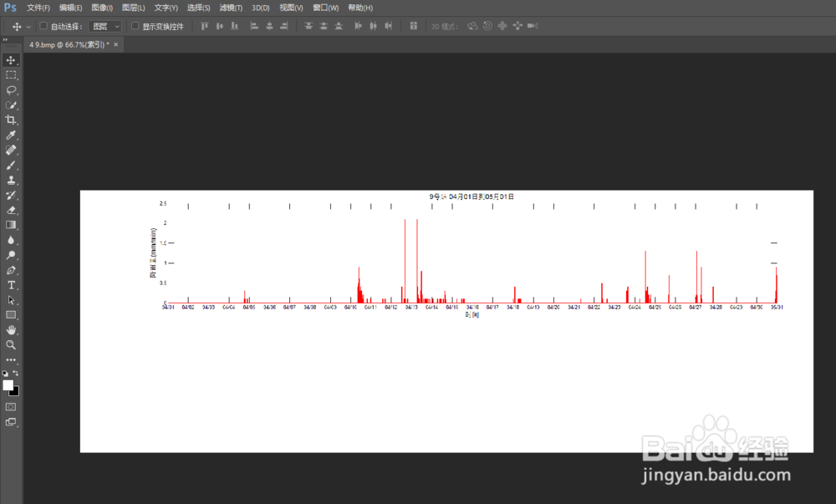Select the Blur tool
The height and width of the screenshot is (504, 836).
click(x=11, y=240)
